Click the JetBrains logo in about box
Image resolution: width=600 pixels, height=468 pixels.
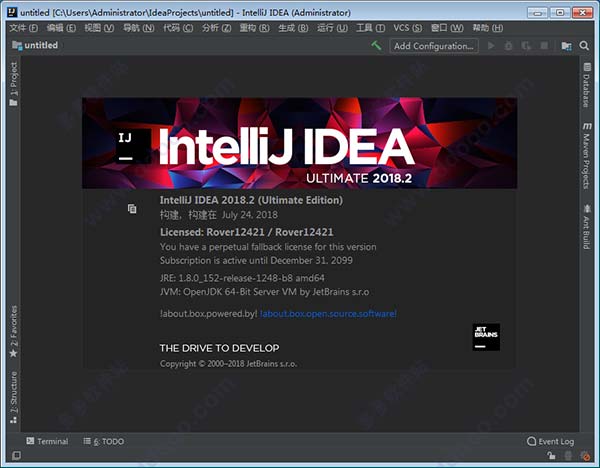486,337
